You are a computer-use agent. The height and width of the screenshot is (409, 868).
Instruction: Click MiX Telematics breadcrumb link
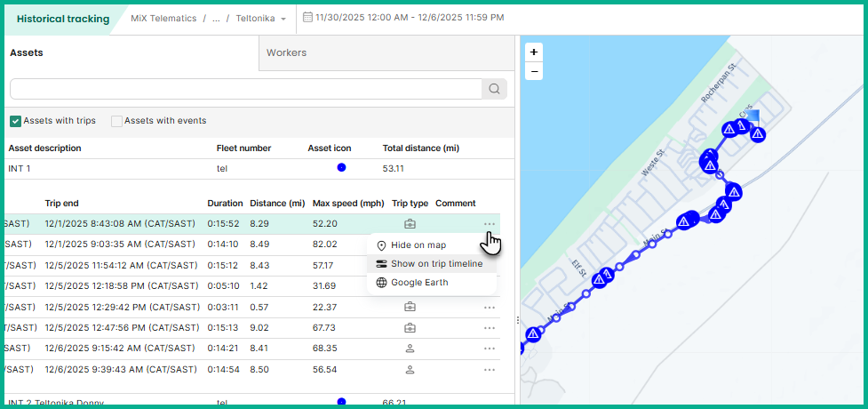point(164,19)
